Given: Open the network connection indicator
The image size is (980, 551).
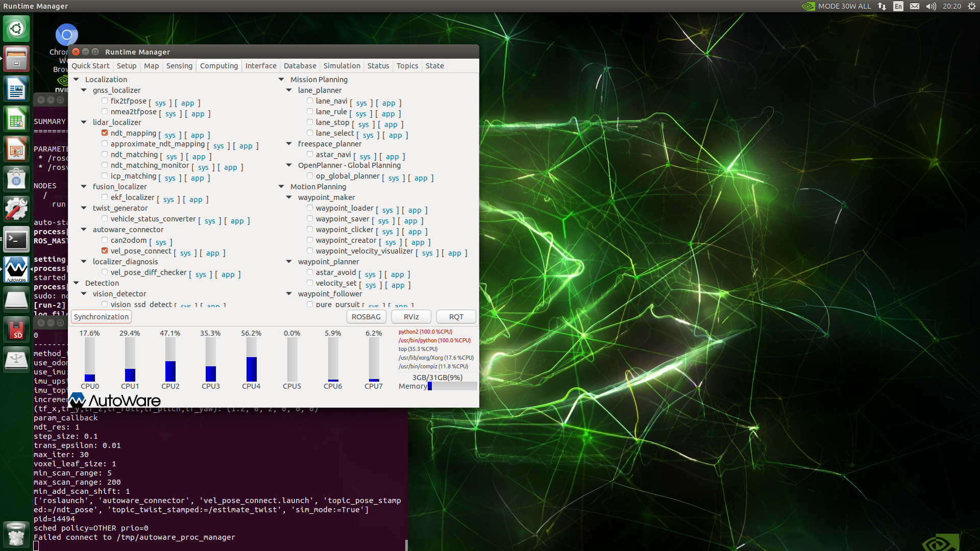Looking at the screenshot, I should (x=882, y=6).
